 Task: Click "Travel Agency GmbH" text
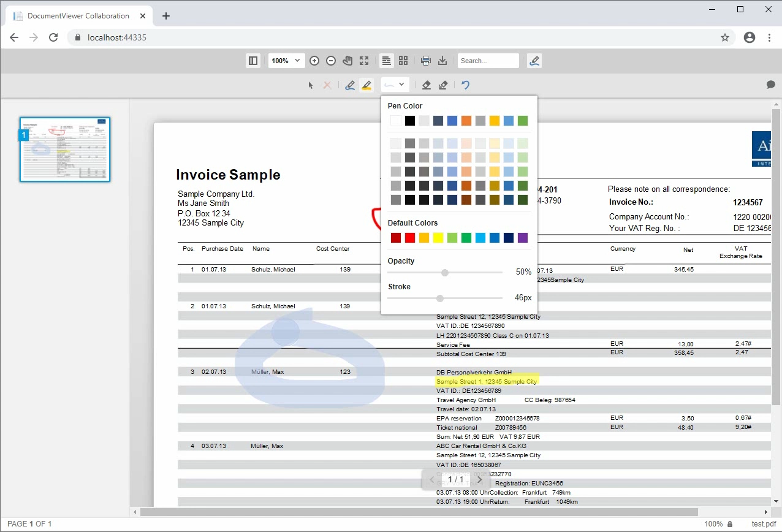tap(466, 400)
